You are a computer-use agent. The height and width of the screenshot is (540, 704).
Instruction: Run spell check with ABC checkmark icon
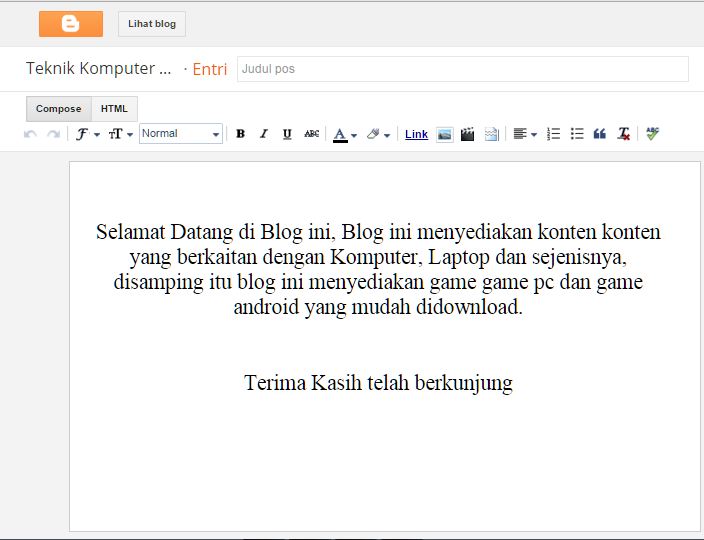tap(652, 134)
